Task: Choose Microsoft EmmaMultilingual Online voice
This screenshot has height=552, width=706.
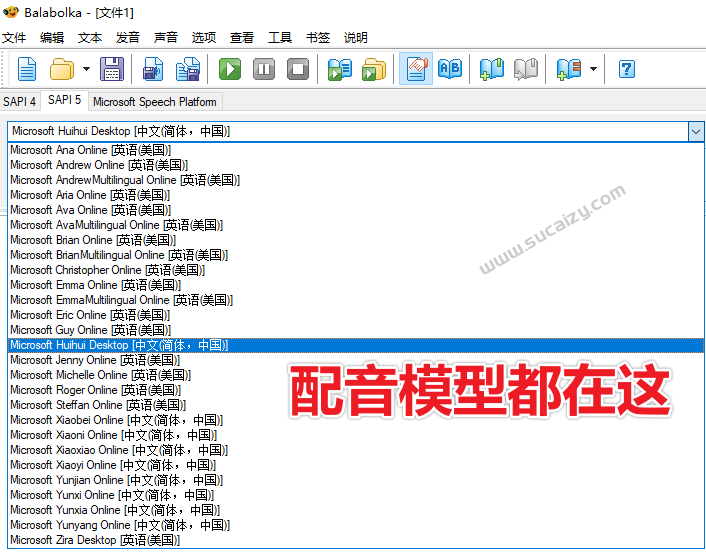Action: click(356, 300)
